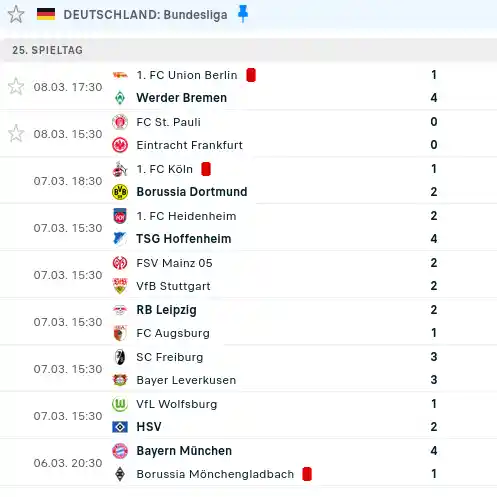The image size is (497, 497).
Task: Click the Bayern München club crest
Action: [120, 451]
